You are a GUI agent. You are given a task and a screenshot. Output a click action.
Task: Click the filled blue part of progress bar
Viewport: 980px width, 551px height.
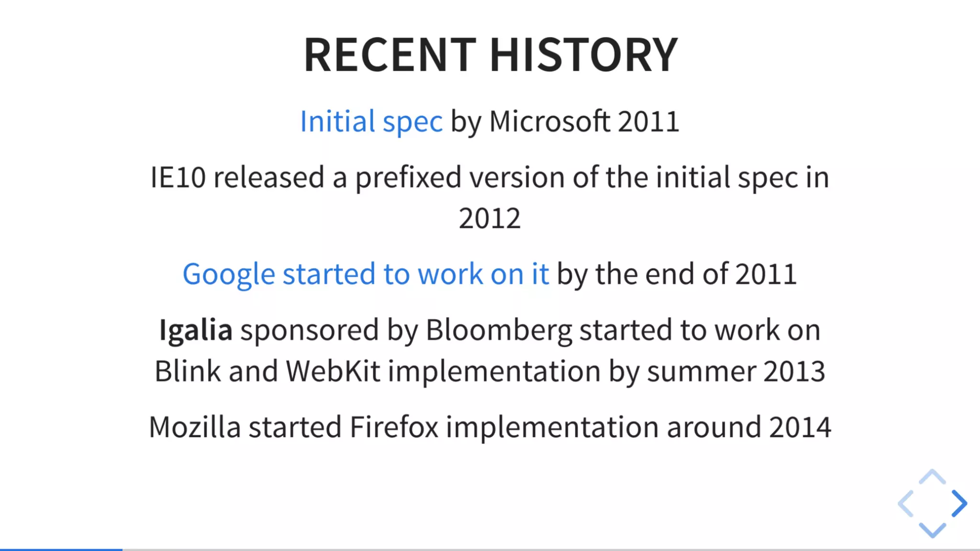coord(61,550)
